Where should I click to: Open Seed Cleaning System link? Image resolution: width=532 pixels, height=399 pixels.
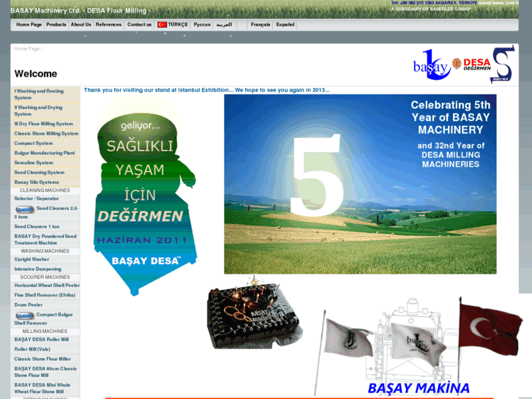point(45,173)
